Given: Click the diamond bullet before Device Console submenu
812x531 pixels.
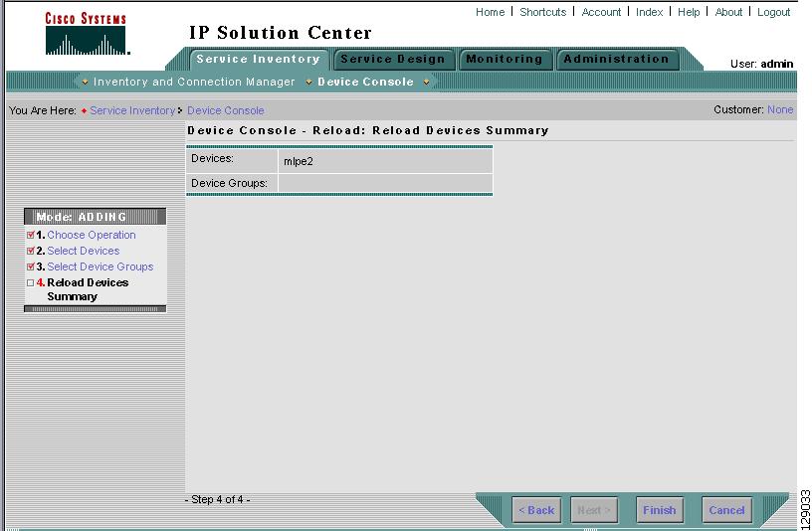Looking at the screenshot, I should pyautogui.click(x=309, y=82).
